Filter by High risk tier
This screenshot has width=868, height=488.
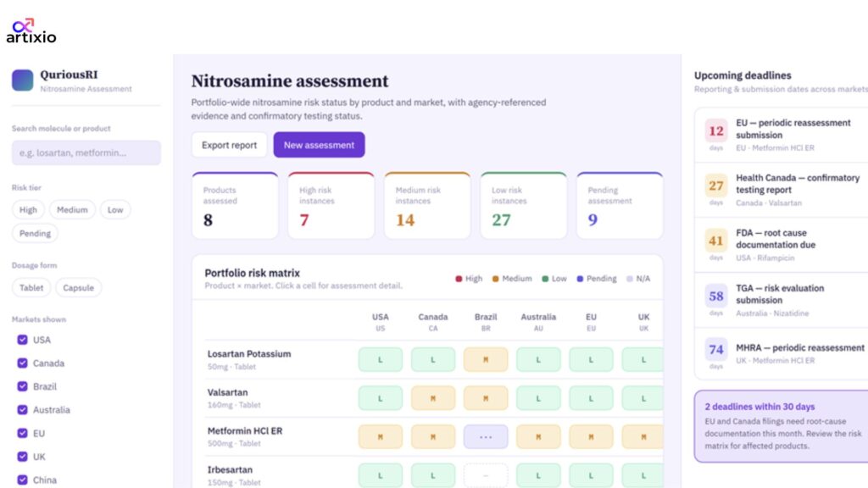28,210
